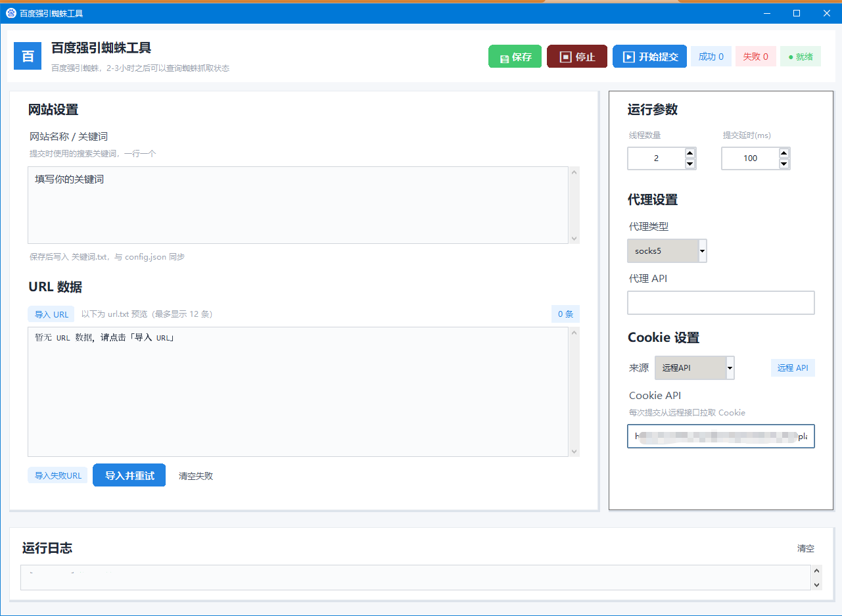Click the 运行参数 heading

pos(653,110)
